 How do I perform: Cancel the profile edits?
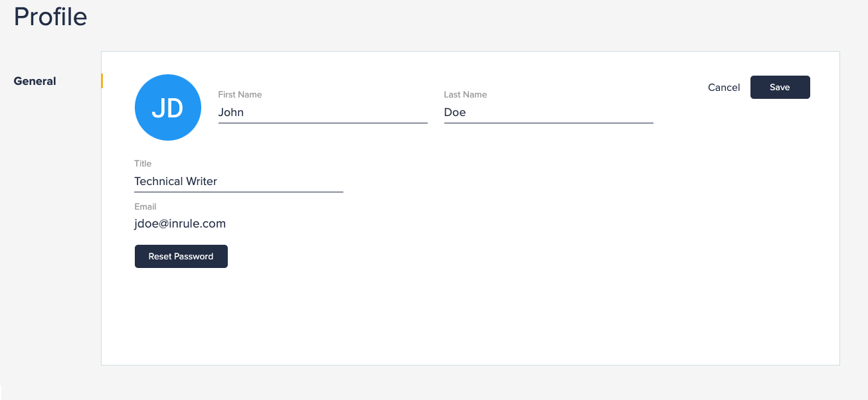click(724, 88)
